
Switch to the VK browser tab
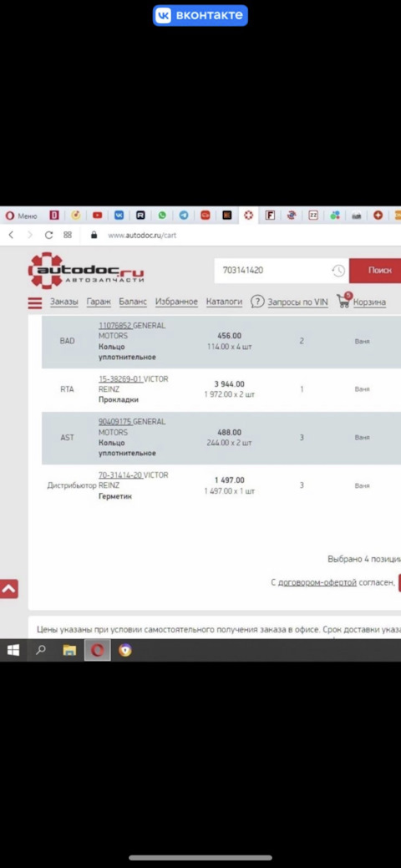point(119,216)
